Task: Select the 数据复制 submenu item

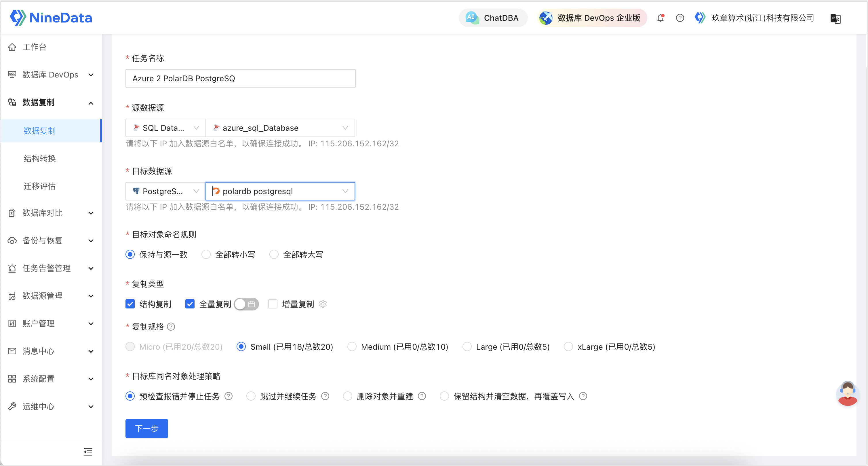Action: 51,131
